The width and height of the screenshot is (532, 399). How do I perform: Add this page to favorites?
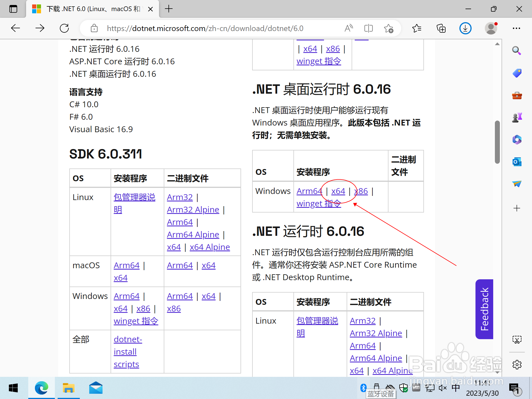[388, 28]
